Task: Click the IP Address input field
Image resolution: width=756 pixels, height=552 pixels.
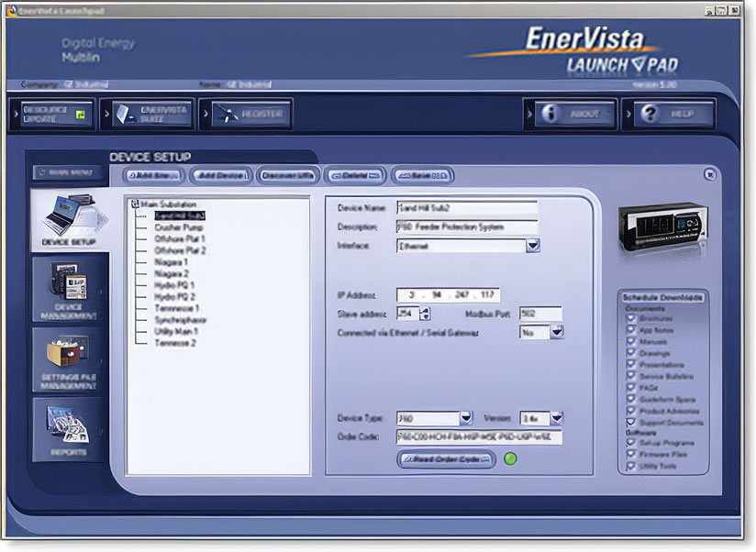Action: tap(448, 294)
